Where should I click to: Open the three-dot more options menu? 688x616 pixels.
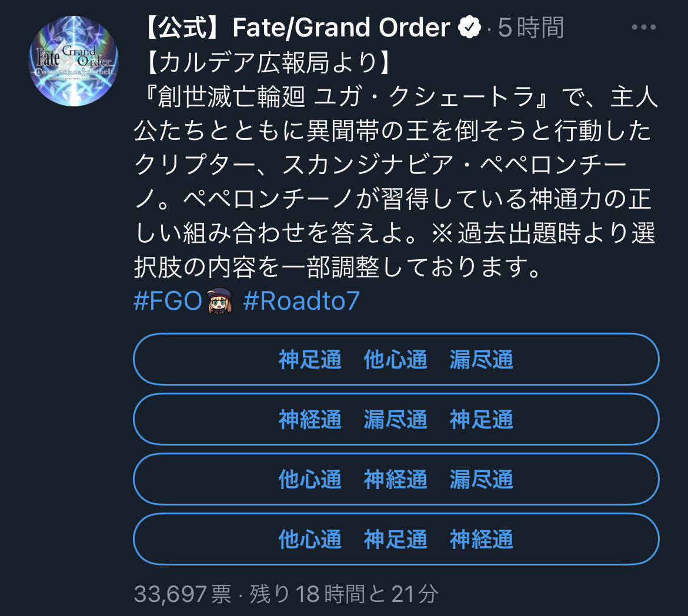(x=643, y=27)
